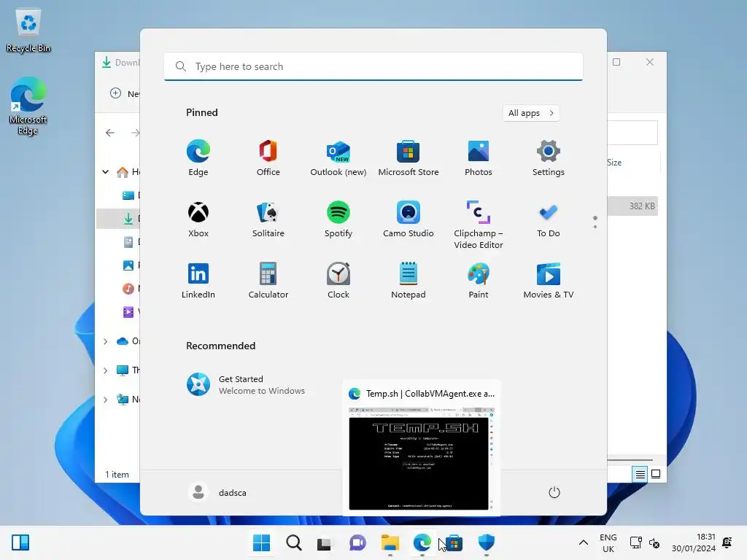This screenshot has width=747, height=560.
Task: Expand Network node in File Explorer
Action: click(x=105, y=400)
